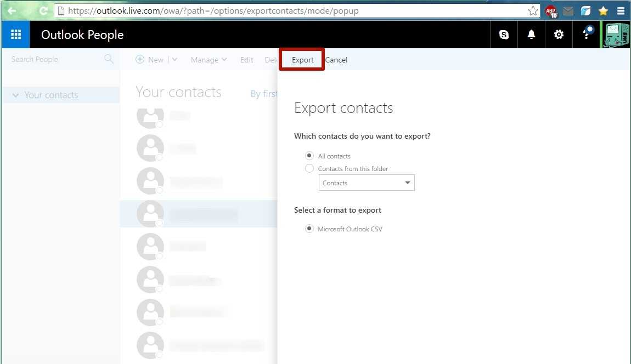Open Skype from the header bar
This screenshot has width=631, height=364.
[x=504, y=35]
